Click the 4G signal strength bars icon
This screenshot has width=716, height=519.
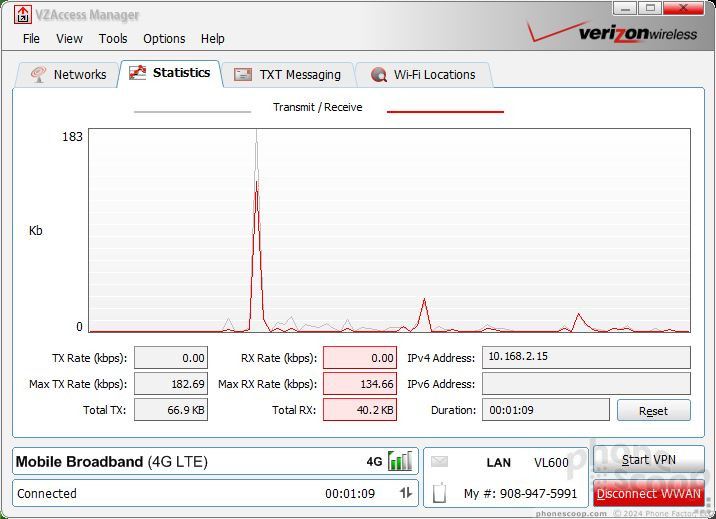(x=400, y=461)
